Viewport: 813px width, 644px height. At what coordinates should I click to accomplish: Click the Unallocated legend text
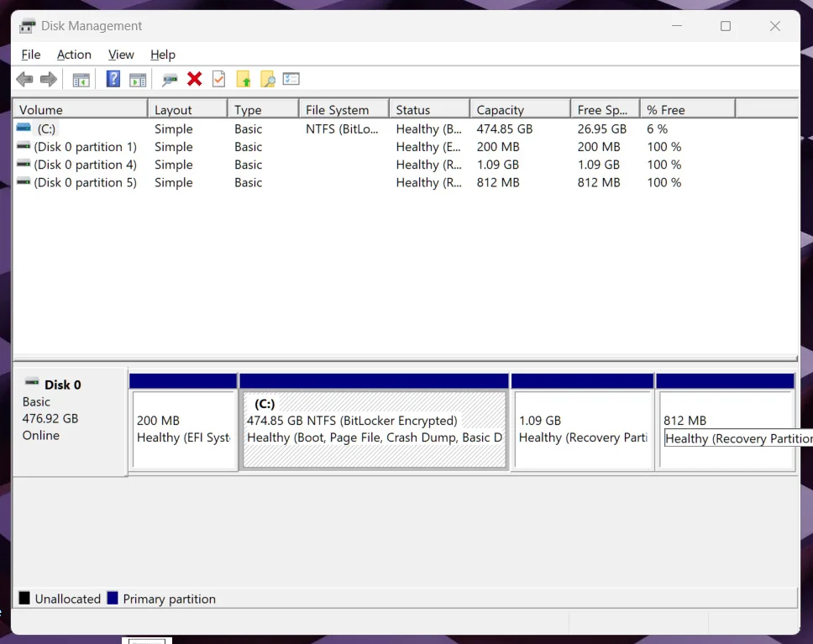coord(67,599)
